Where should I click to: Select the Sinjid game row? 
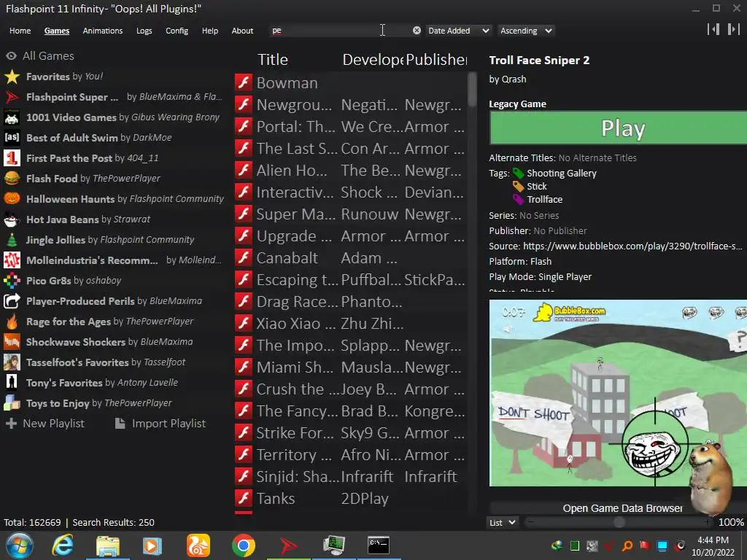point(351,476)
